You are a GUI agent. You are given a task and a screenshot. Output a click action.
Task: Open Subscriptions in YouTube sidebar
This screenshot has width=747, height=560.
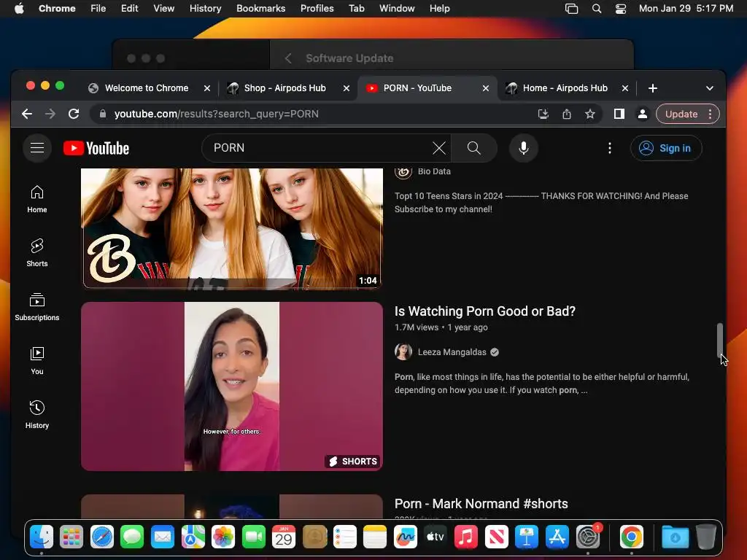(x=37, y=307)
